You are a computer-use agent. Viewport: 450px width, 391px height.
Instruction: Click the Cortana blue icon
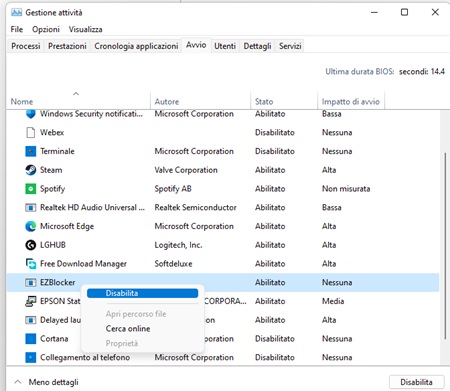[31, 339]
